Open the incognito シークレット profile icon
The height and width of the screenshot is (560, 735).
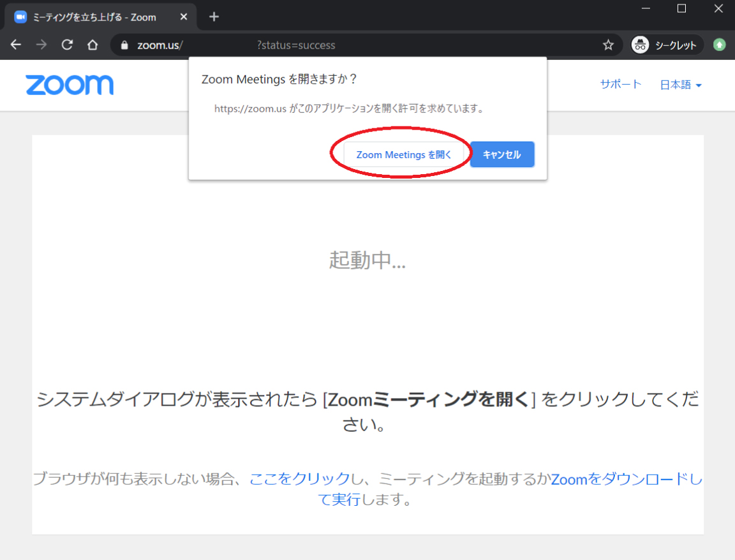click(667, 45)
